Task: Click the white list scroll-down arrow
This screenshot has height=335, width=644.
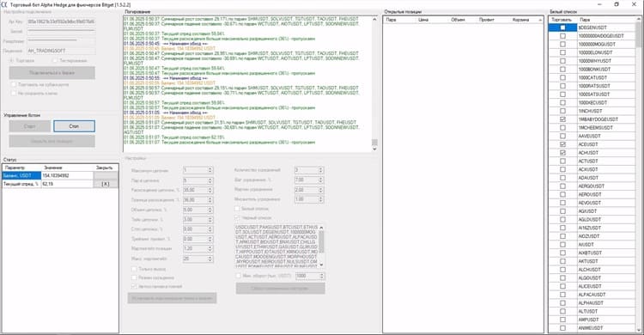Action: [639, 330]
